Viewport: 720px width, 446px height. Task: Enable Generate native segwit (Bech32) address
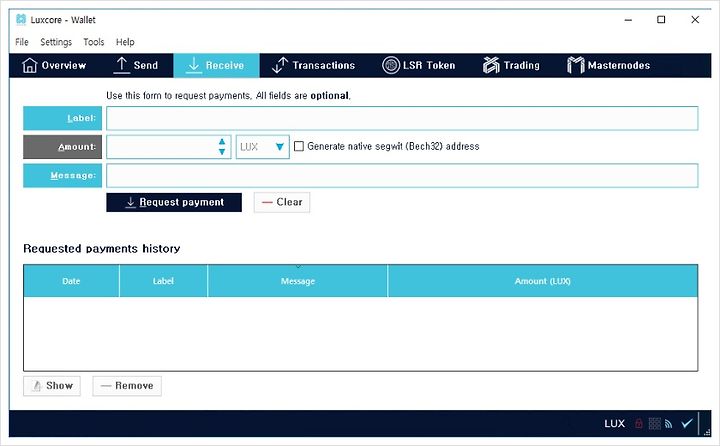(299, 146)
